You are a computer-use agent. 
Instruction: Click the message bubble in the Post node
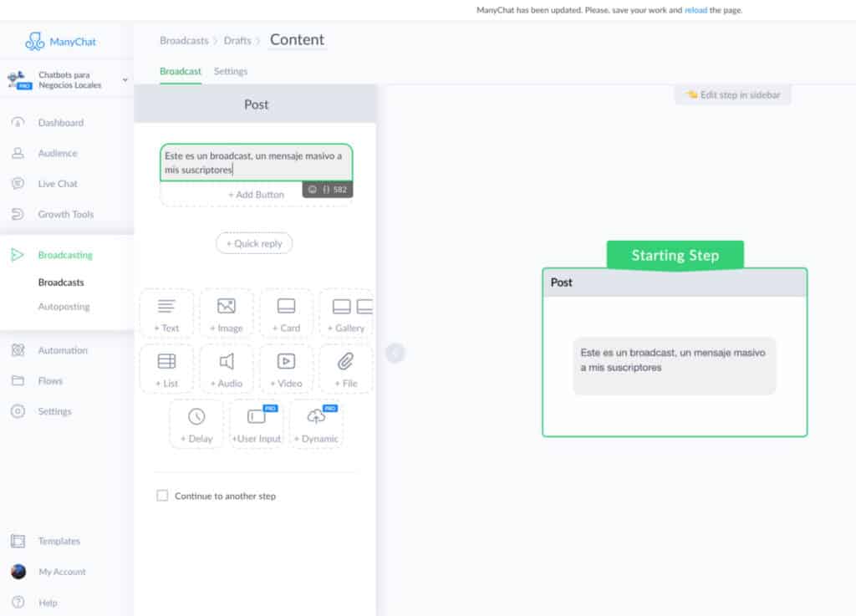[675, 365]
